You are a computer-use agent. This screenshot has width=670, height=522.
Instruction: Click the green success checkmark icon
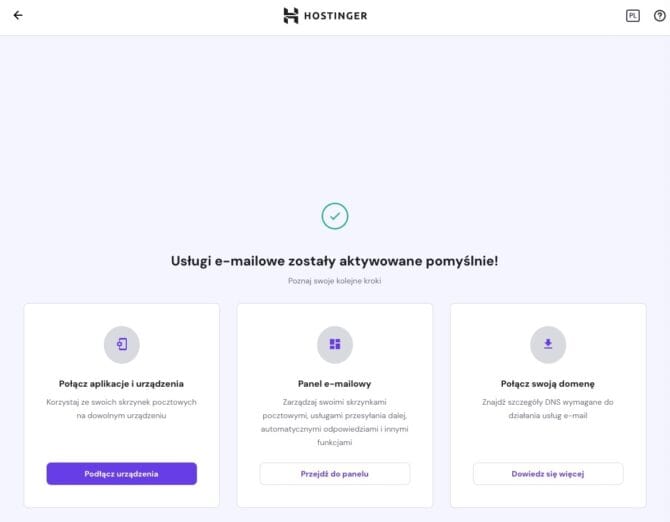[x=335, y=215]
